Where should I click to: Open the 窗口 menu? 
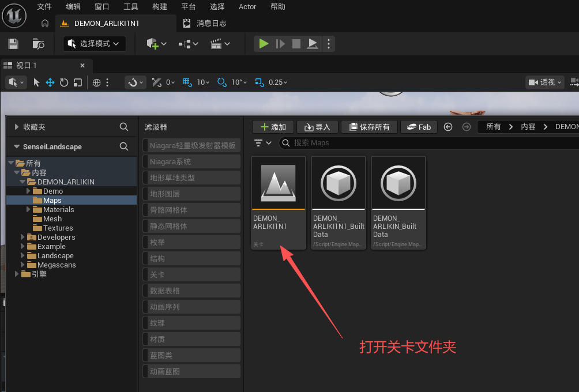(x=102, y=7)
